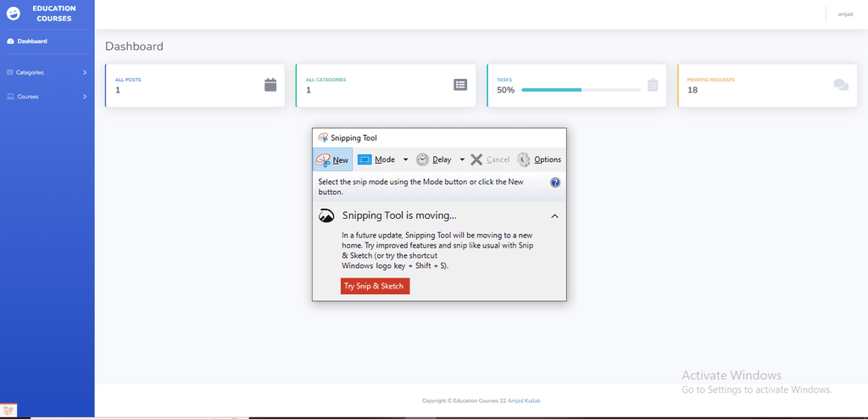This screenshot has width=868, height=419.
Task: Open the Categories sidebar menu
Action: pos(47,73)
